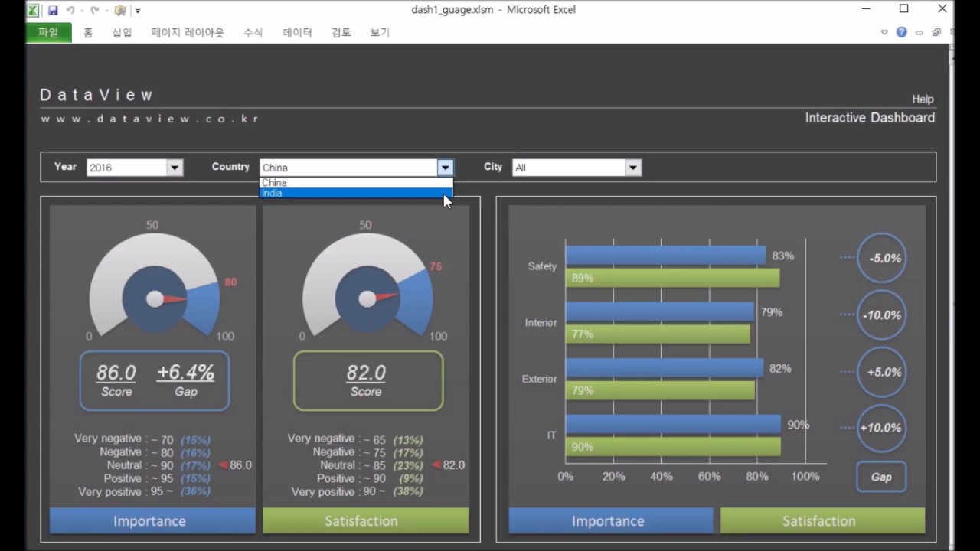Viewport: 980px width, 551px height.
Task: Click the Satisfaction button under second gauge
Action: pyautogui.click(x=365, y=520)
